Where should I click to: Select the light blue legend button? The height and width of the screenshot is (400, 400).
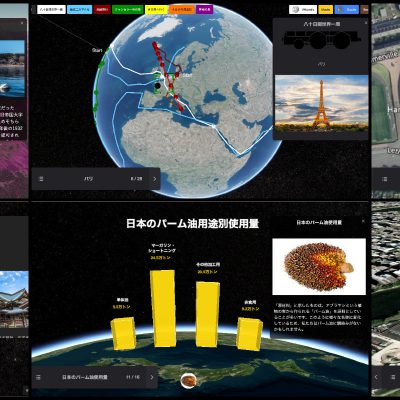point(80,10)
